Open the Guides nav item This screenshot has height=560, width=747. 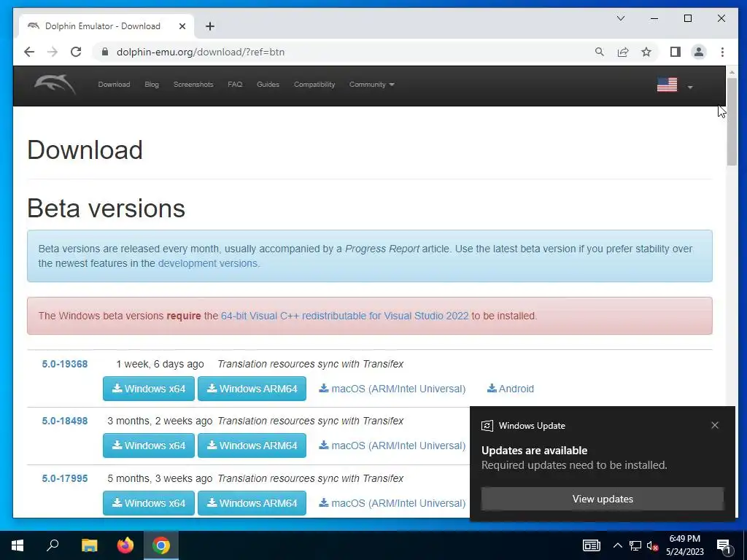click(x=268, y=85)
